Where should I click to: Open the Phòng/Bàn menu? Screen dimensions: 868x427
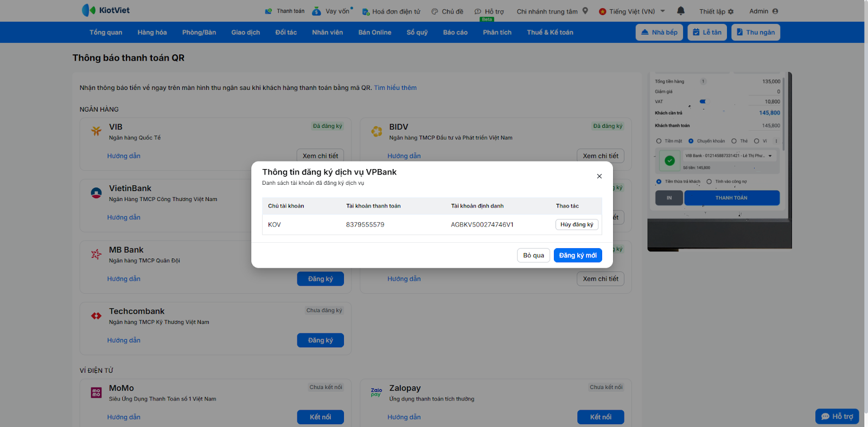tap(199, 33)
